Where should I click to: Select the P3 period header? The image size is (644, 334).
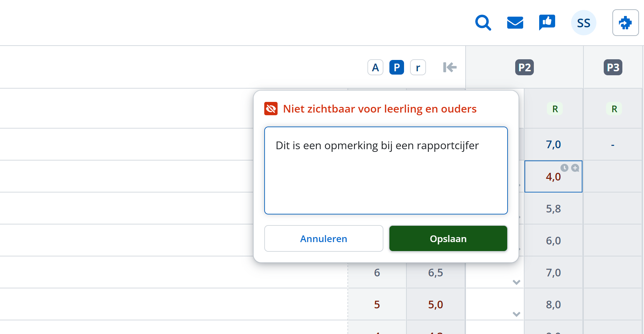pyautogui.click(x=613, y=67)
